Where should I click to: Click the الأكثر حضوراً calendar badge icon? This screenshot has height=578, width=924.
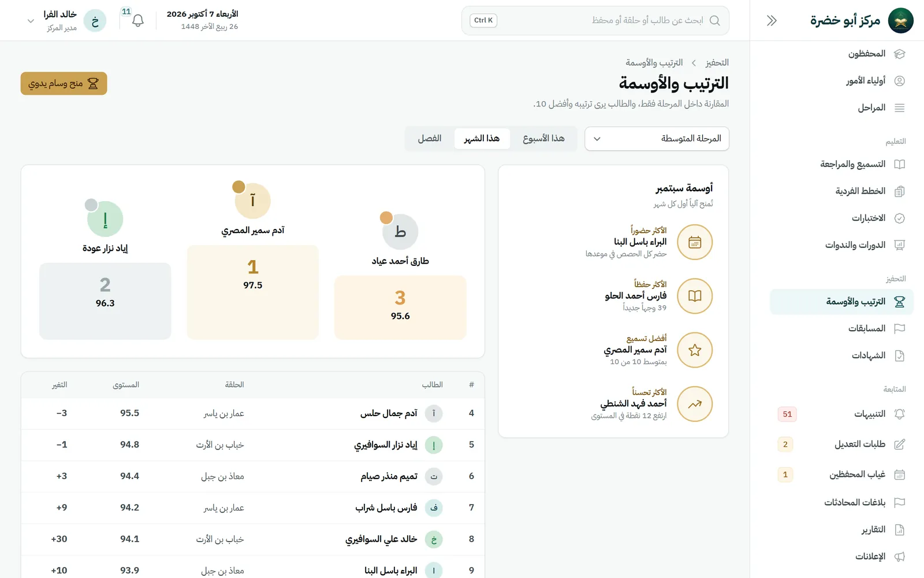[695, 242]
